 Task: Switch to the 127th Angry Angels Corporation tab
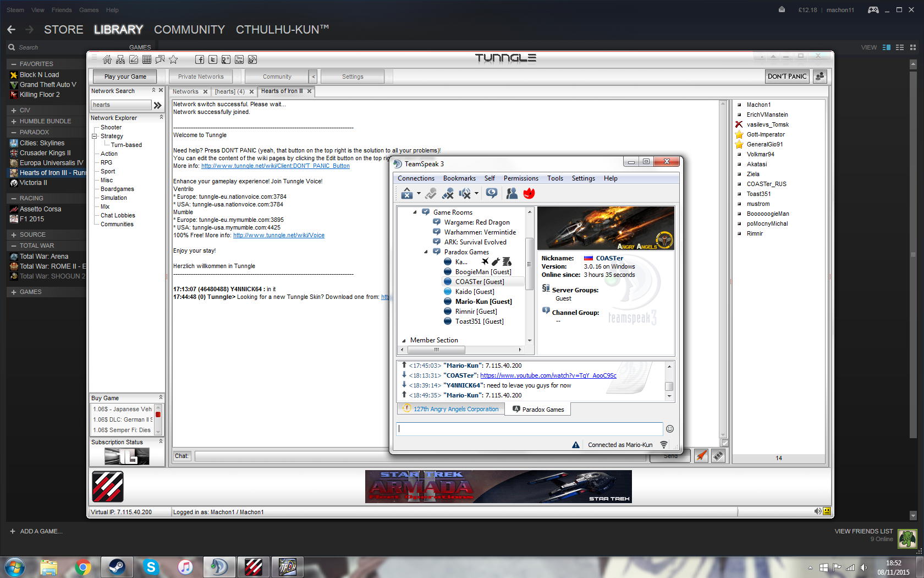pos(451,409)
